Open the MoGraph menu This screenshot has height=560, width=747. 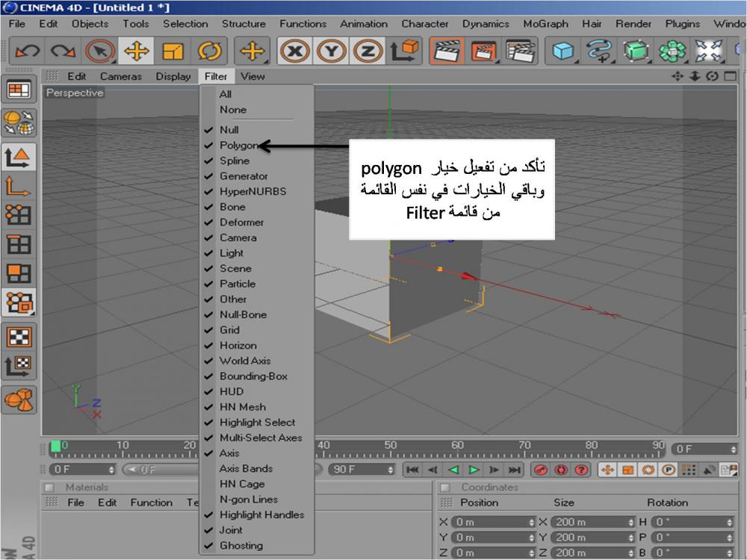pyautogui.click(x=545, y=24)
